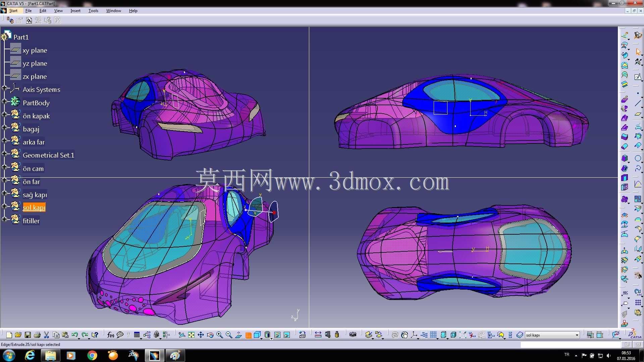Open Internet Explorer from taskbar
The height and width of the screenshot is (362, 644).
pyautogui.click(x=30, y=355)
